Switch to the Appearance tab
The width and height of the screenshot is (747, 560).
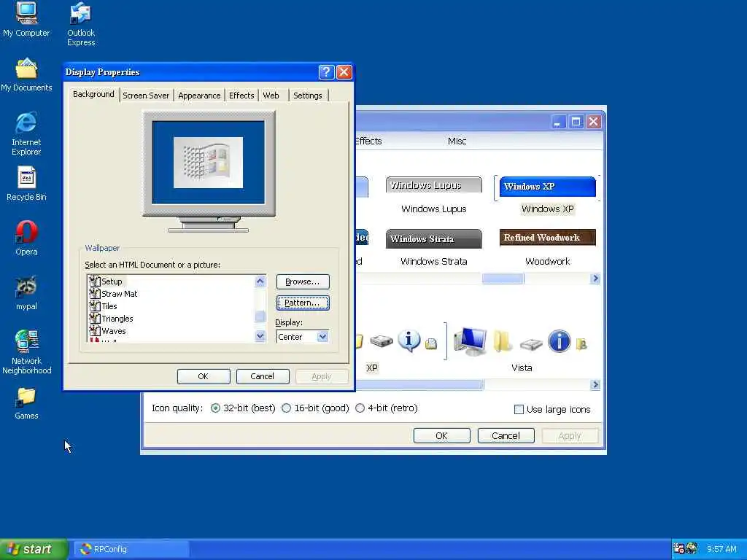199,96
